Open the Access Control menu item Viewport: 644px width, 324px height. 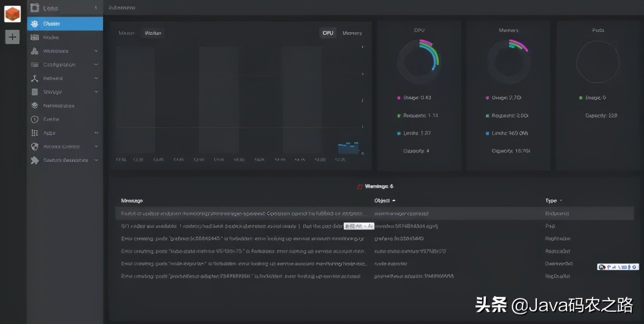tap(61, 146)
